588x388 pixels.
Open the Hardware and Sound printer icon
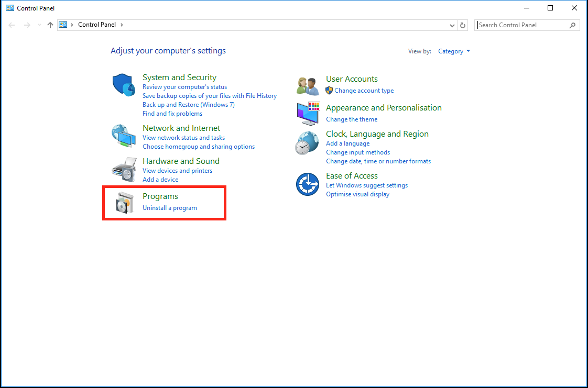click(x=124, y=169)
